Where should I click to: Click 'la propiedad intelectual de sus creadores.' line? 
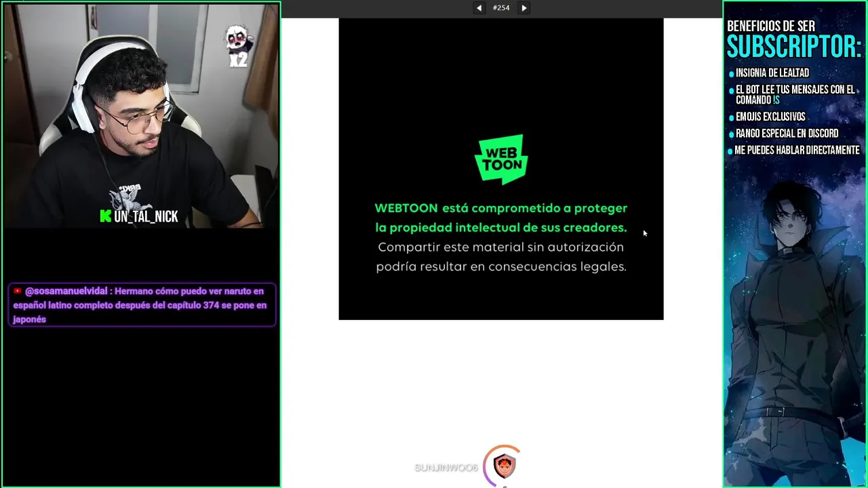pyautogui.click(x=501, y=228)
